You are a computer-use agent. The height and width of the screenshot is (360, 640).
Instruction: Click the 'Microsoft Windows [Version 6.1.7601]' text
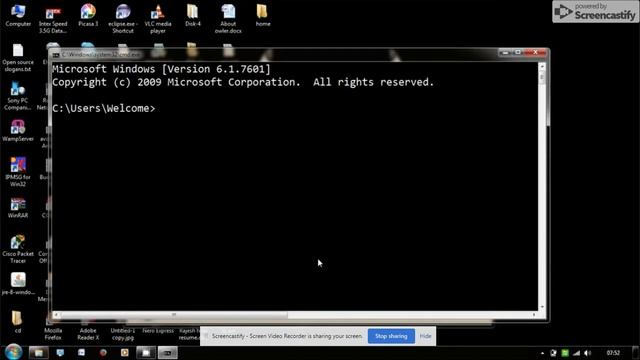161,69
